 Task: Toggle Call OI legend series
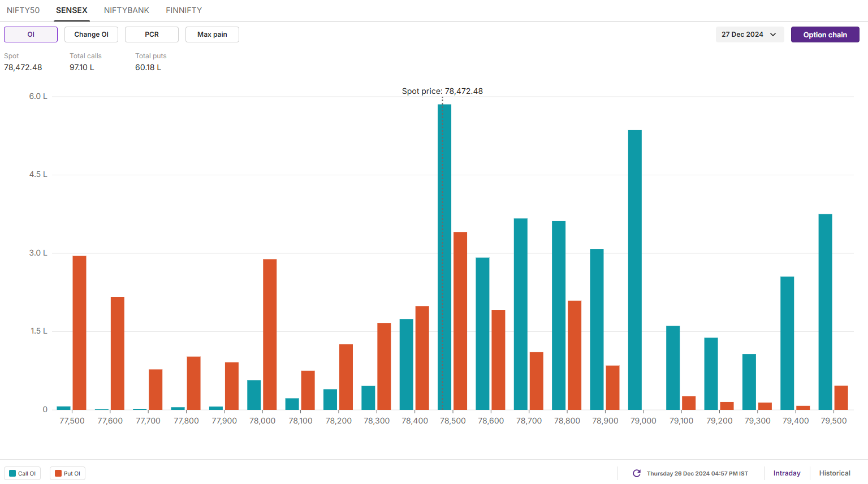(23, 473)
